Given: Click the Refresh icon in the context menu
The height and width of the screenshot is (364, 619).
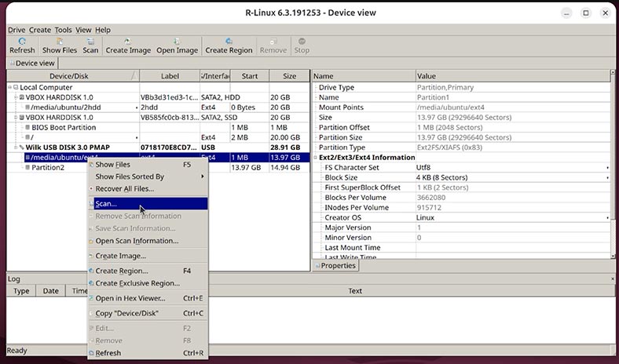Looking at the screenshot, I should [91, 353].
